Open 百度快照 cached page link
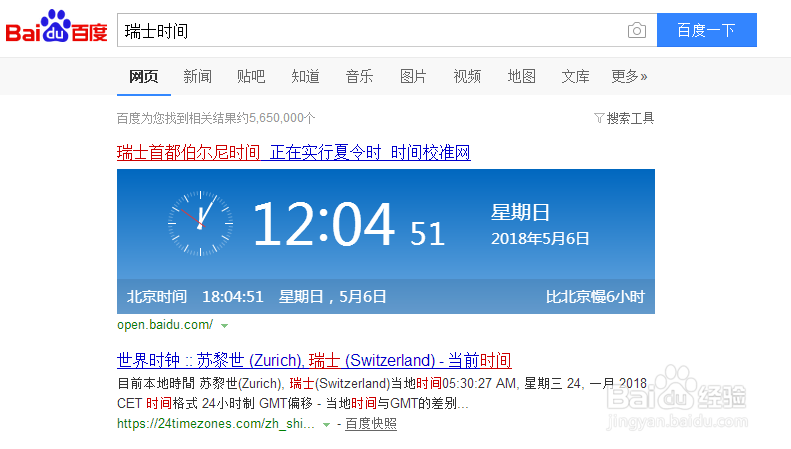Viewport: 791px width, 449px height. 371,424
